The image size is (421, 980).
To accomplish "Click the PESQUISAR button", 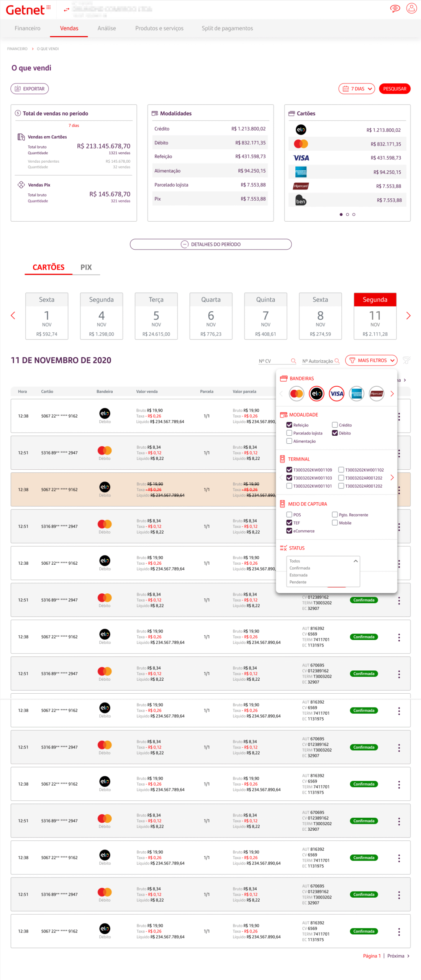I will [x=394, y=88].
